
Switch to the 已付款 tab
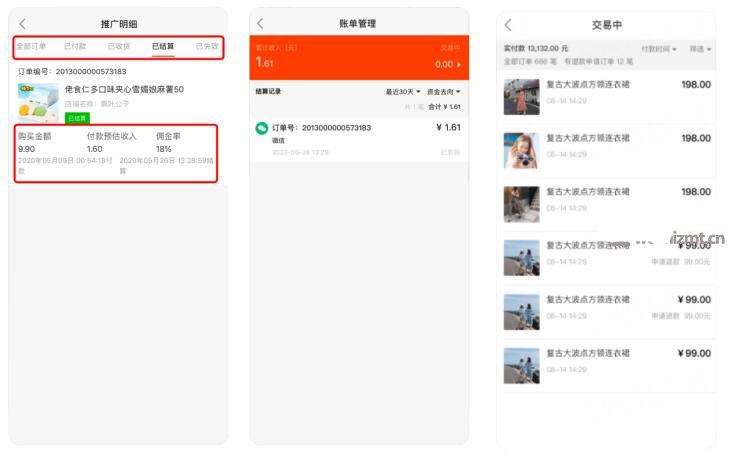(75, 47)
